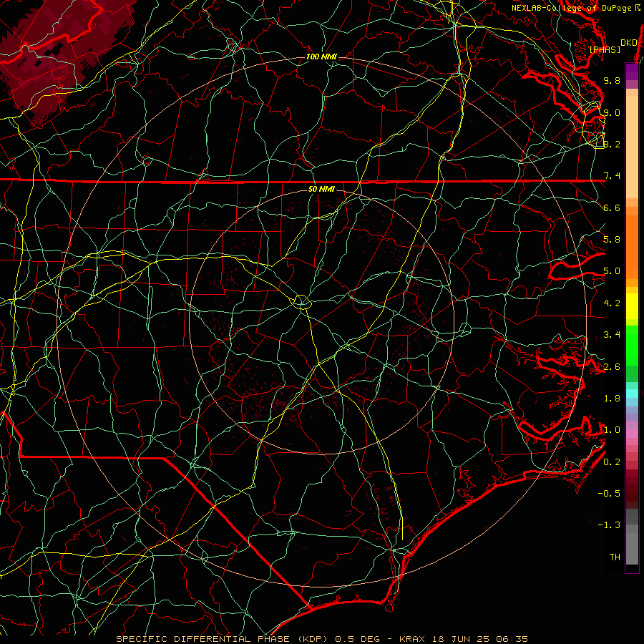Click the -0.5 value on the color scale
The height and width of the screenshot is (644, 644).
tap(609, 494)
